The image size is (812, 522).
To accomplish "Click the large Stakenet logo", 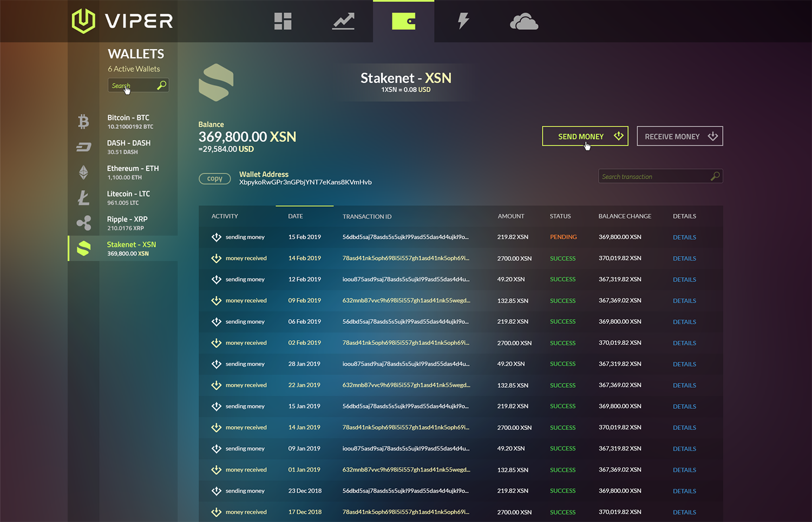I will pyautogui.click(x=216, y=83).
